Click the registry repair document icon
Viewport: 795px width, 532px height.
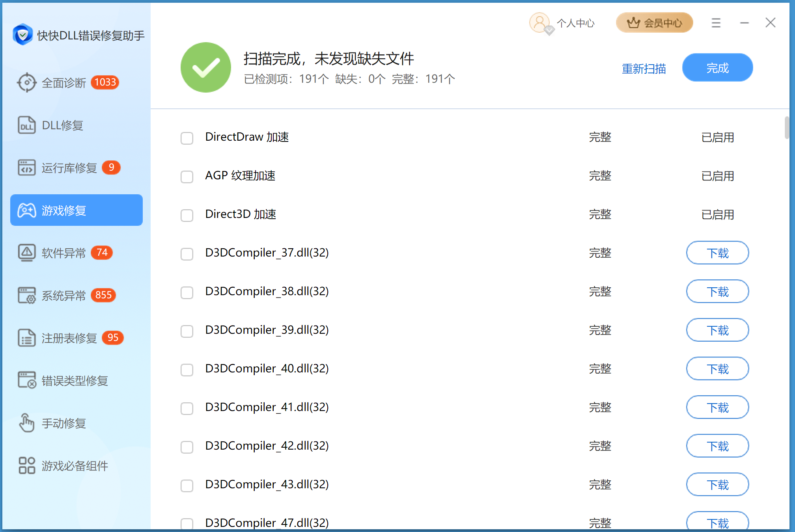[26, 338]
